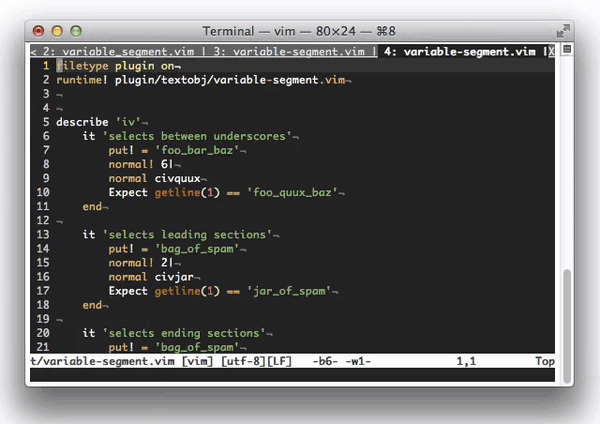Click cursor position '1,1' in status line
The height and width of the screenshot is (424, 600).
(x=466, y=361)
